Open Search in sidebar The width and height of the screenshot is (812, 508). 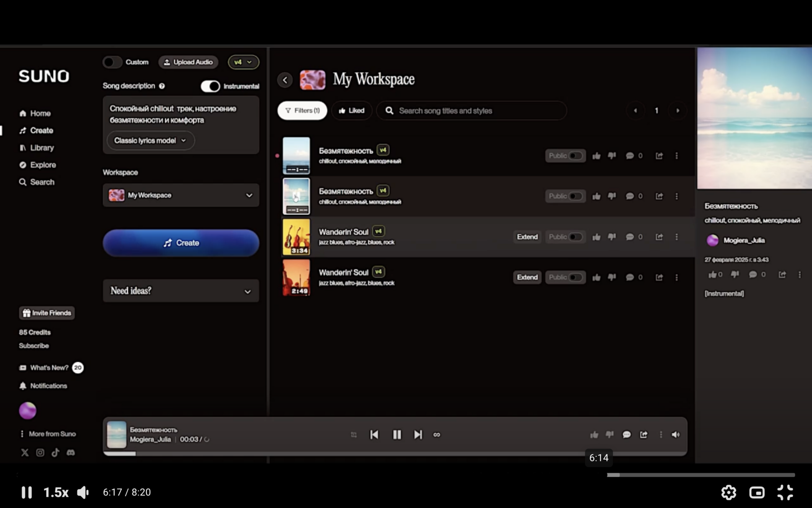pyautogui.click(x=37, y=182)
